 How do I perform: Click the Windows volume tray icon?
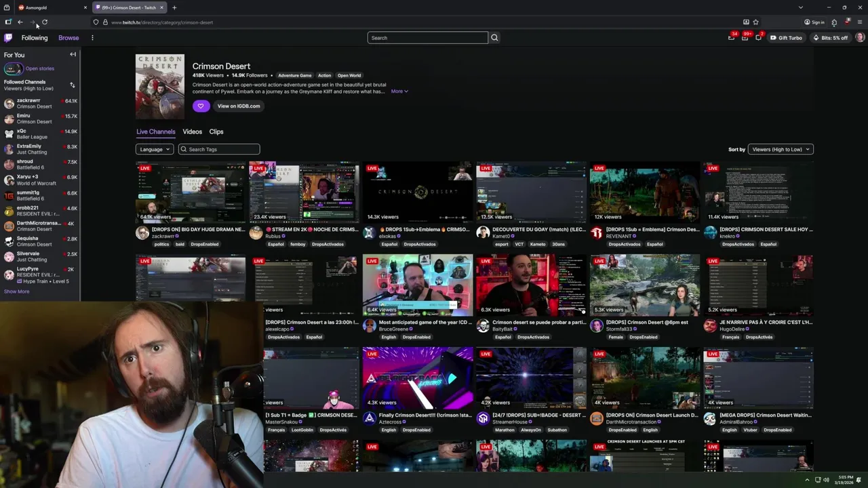(826, 480)
